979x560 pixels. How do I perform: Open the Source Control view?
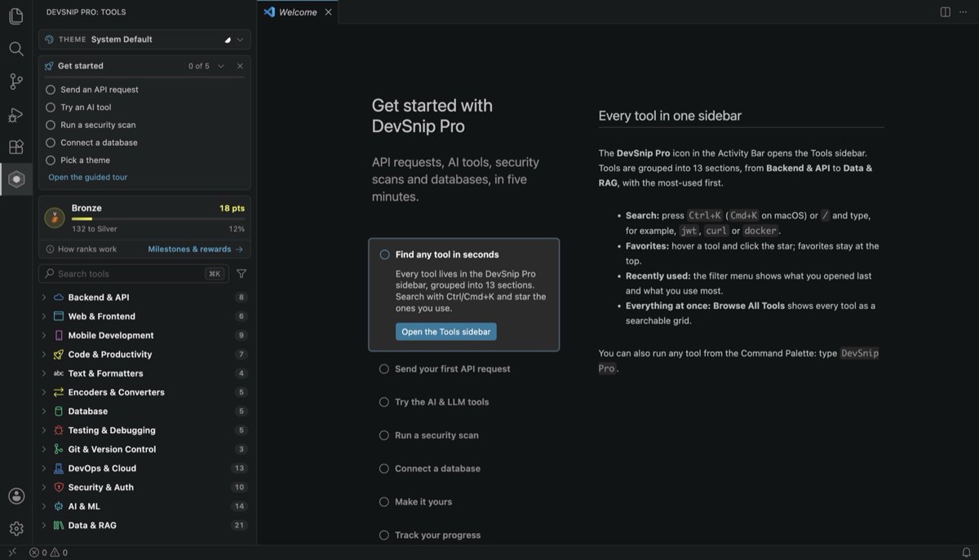pyautogui.click(x=16, y=82)
